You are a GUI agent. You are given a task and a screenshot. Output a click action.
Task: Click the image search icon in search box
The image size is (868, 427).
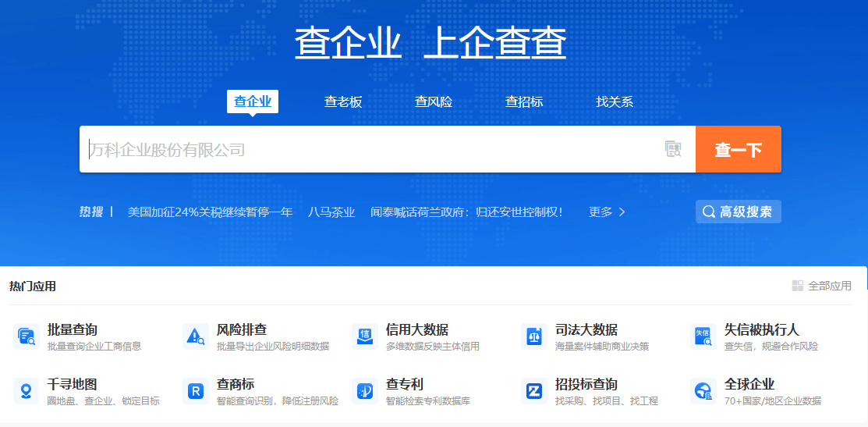click(x=673, y=149)
